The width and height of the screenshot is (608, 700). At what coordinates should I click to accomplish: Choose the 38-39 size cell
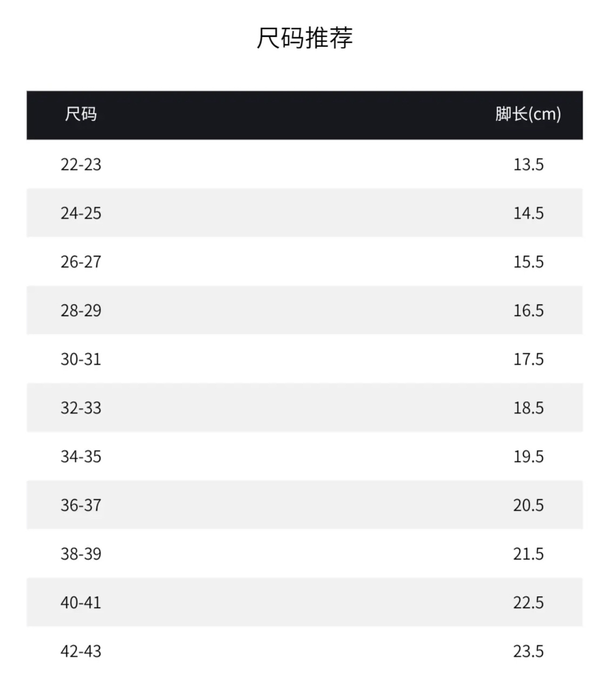tap(81, 554)
